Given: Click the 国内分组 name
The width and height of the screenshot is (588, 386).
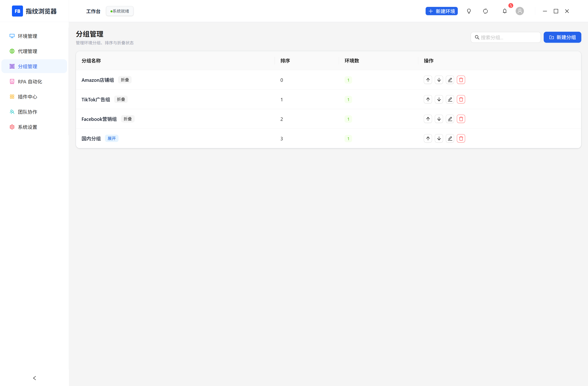Looking at the screenshot, I should point(91,139).
